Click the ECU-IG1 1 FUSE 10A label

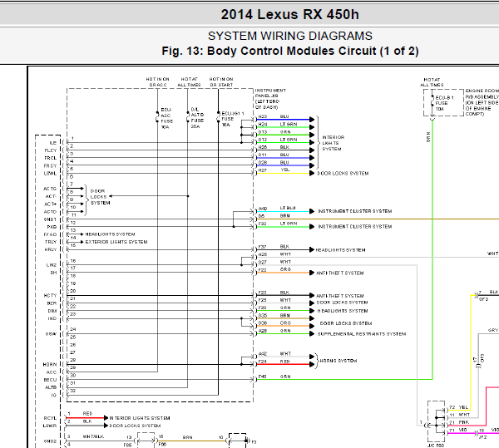coord(233,119)
